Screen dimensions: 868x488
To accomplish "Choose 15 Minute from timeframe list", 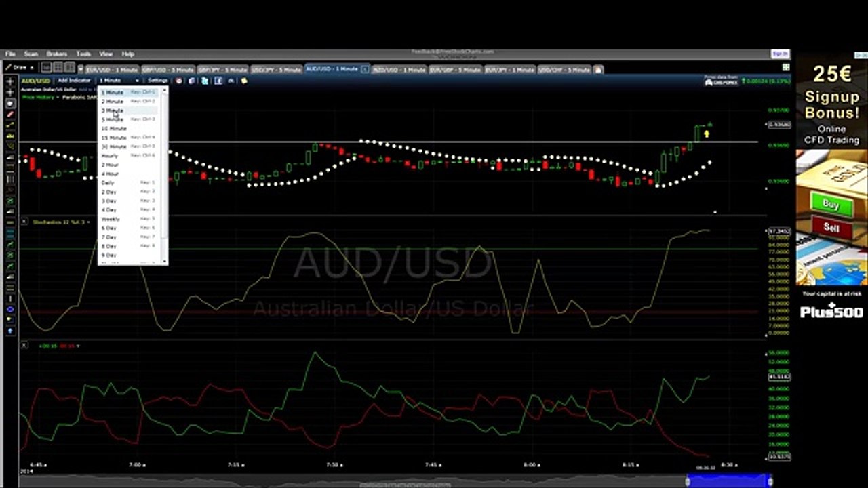I will (129, 138).
